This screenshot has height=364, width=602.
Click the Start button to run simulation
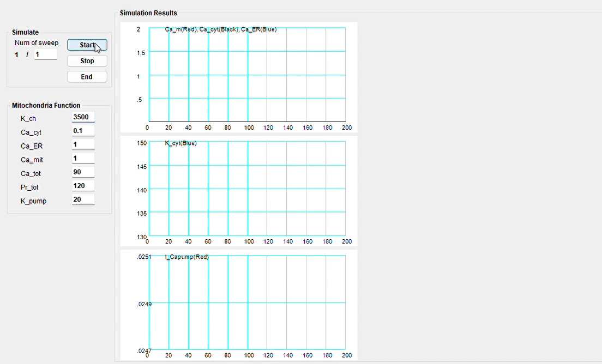coord(87,45)
